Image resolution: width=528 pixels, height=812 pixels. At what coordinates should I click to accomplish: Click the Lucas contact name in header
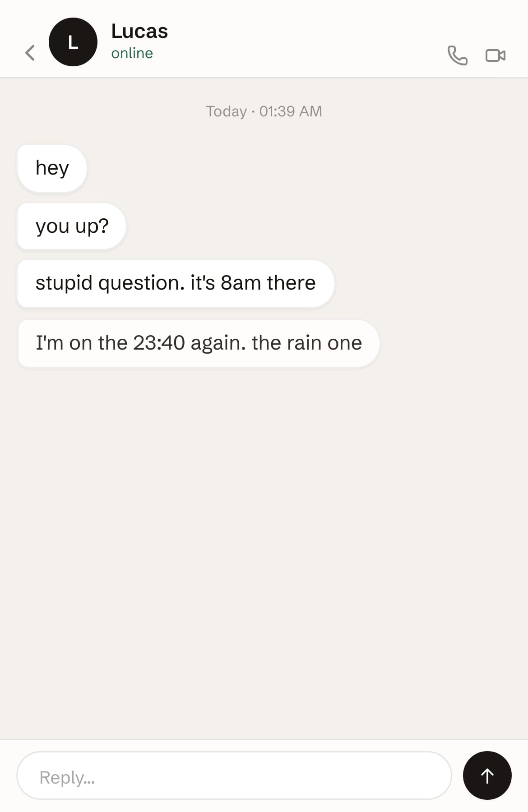(139, 32)
